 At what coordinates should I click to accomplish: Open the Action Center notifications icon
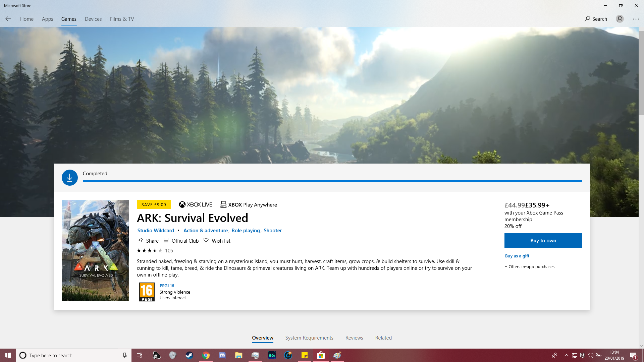(633, 355)
